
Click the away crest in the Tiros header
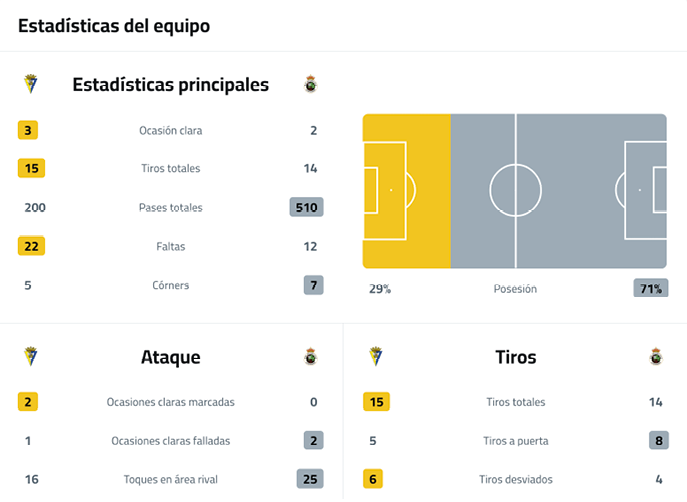click(656, 357)
